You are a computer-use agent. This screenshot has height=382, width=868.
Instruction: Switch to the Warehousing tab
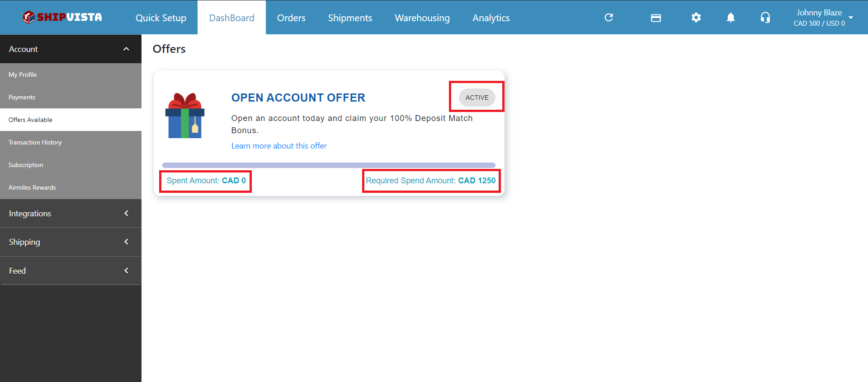[422, 18]
